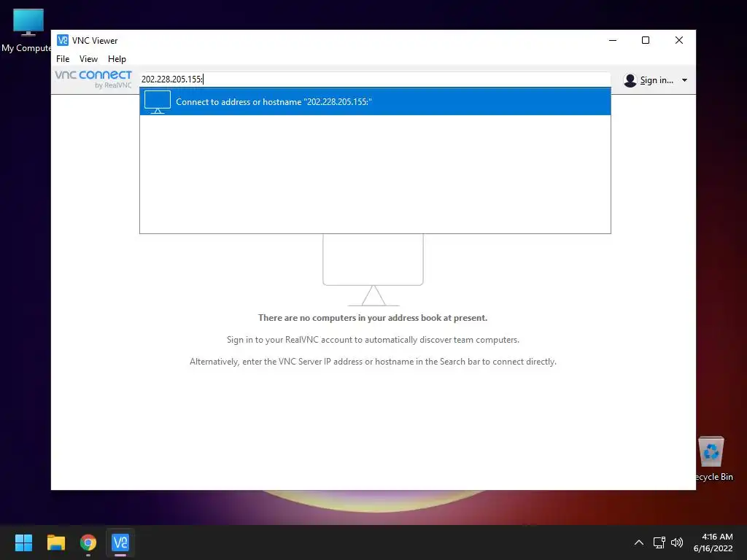Open the clock showing 4:16 AM 6/16/2022

(x=713, y=542)
